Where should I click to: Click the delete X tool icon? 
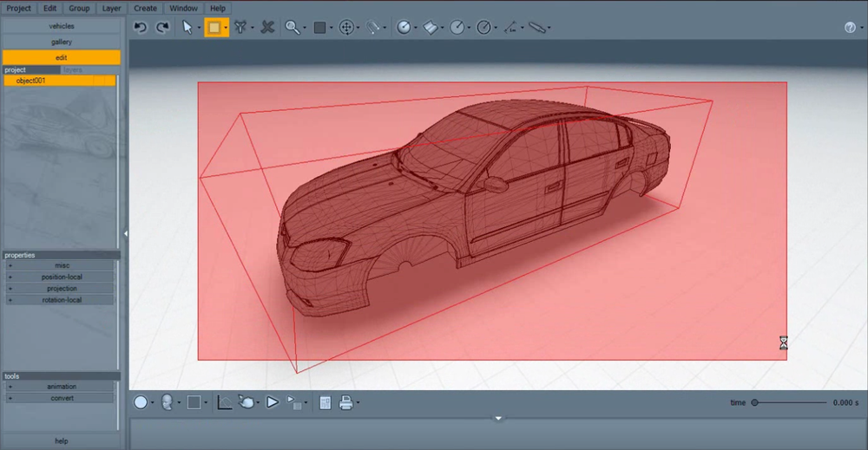[x=267, y=27]
